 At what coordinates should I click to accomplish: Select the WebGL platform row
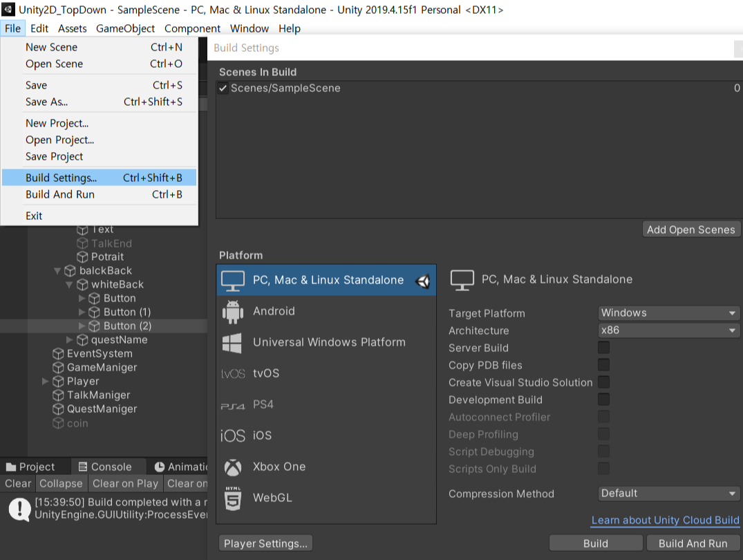pyautogui.click(x=326, y=498)
